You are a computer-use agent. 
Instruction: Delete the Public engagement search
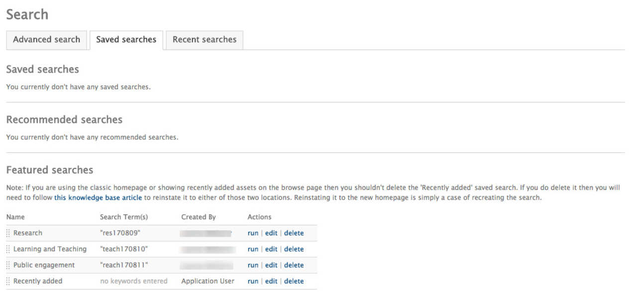pos(294,265)
